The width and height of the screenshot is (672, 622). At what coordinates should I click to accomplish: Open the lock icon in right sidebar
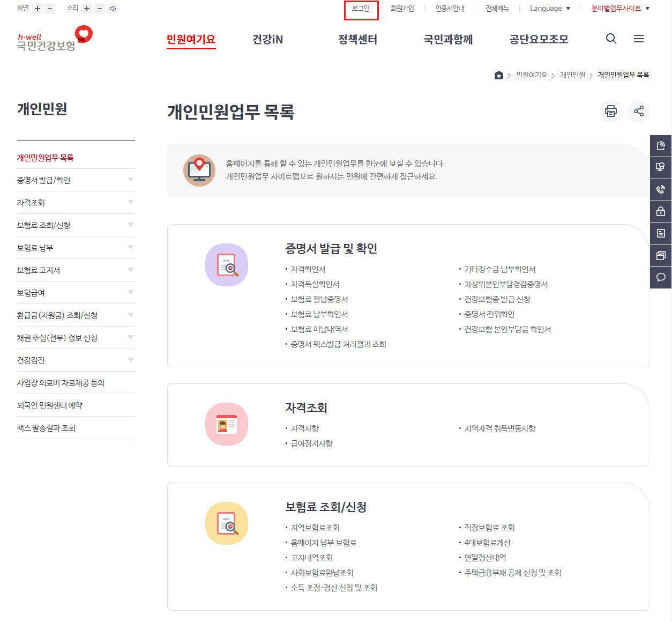tap(661, 211)
